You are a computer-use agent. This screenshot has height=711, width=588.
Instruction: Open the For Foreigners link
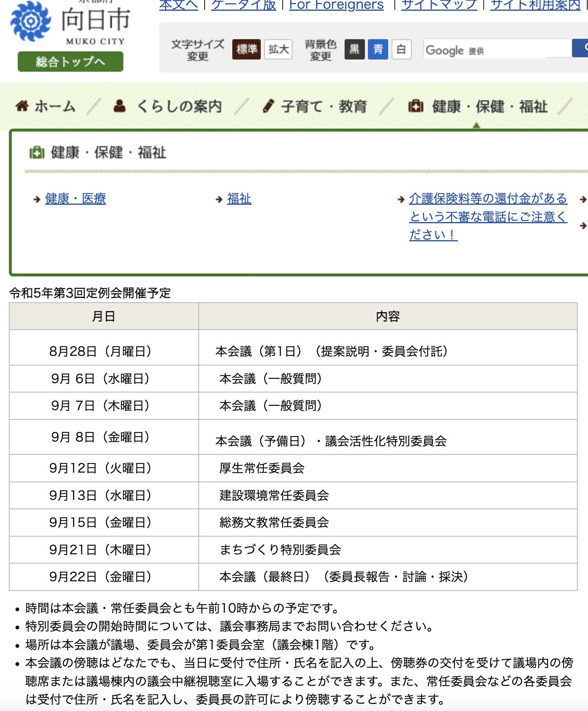coord(336,5)
